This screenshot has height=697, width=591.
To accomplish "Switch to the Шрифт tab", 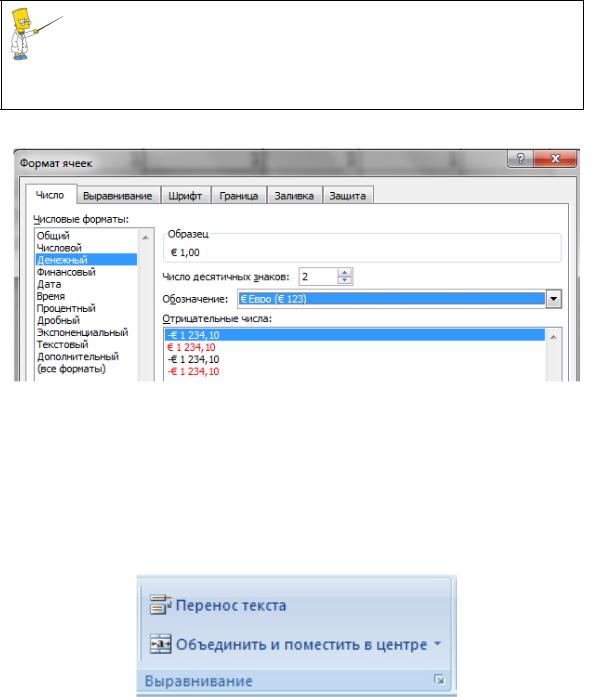I will tap(185, 196).
